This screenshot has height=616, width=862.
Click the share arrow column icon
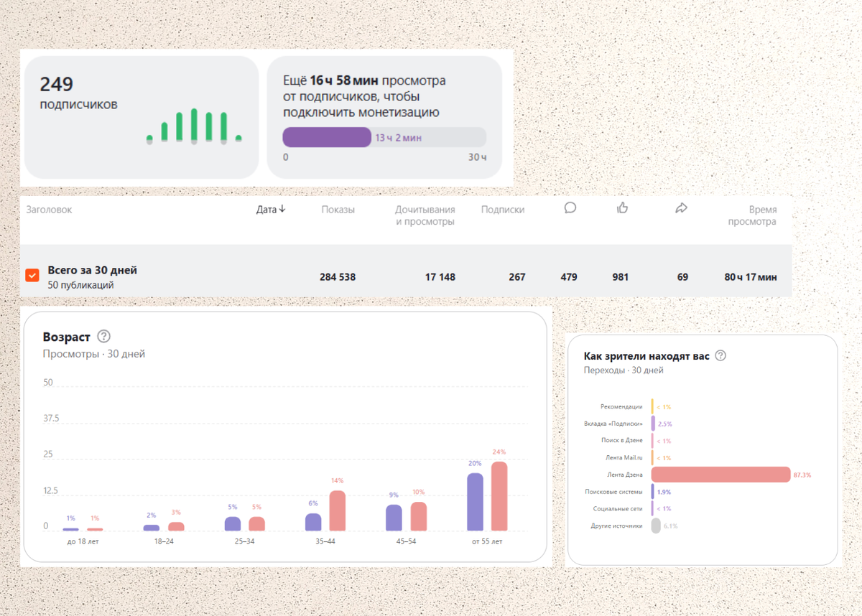tap(682, 208)
